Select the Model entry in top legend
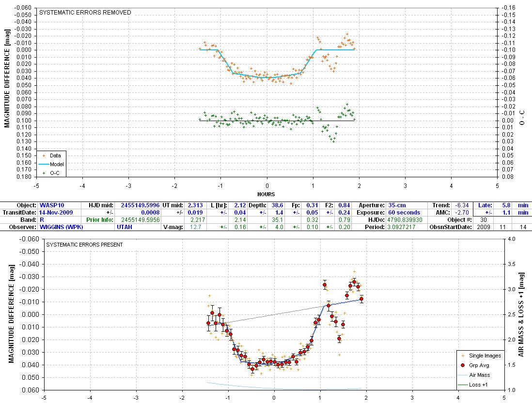The image size is (532, 403). pyautogui.click(x=51, y=164)
